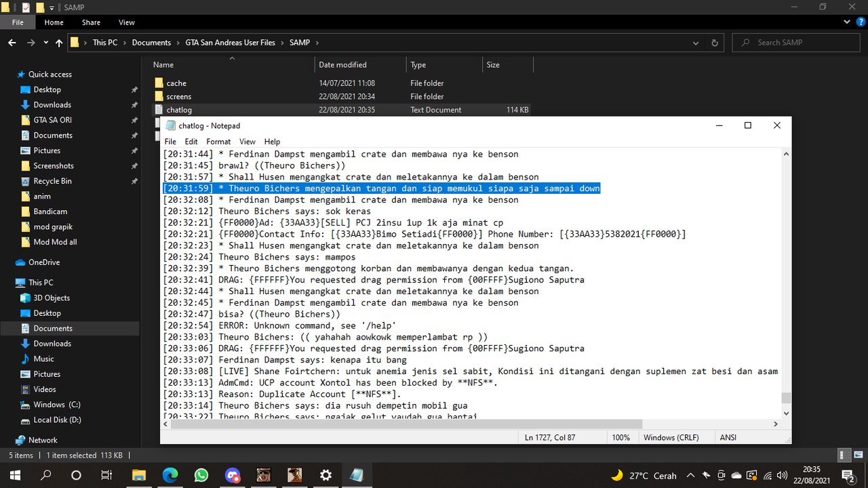The height and width of the screenshot is (488, 868).
Task: Open Local Disk (D:) drive
Action: (57, 420)
